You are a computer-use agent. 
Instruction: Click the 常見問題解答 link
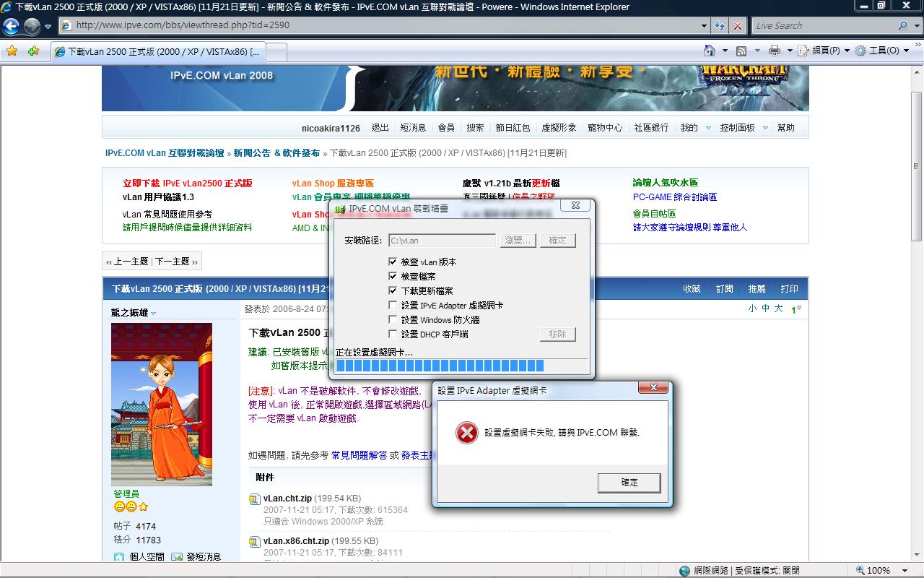359,456
